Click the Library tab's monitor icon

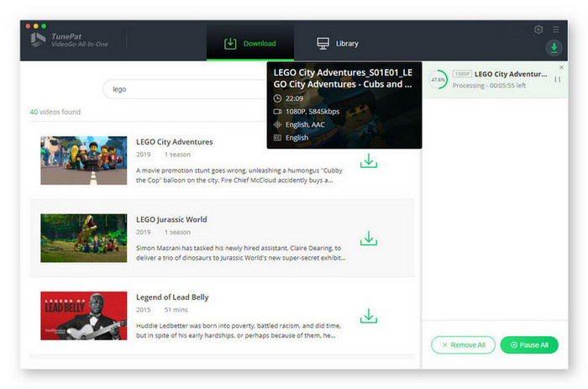323,44
